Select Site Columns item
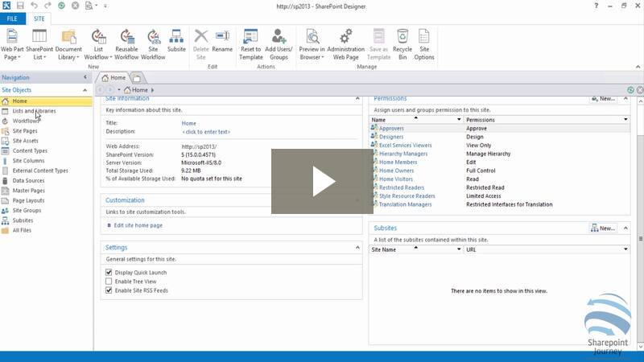This screenshot has height=362, width=644. 28,160
